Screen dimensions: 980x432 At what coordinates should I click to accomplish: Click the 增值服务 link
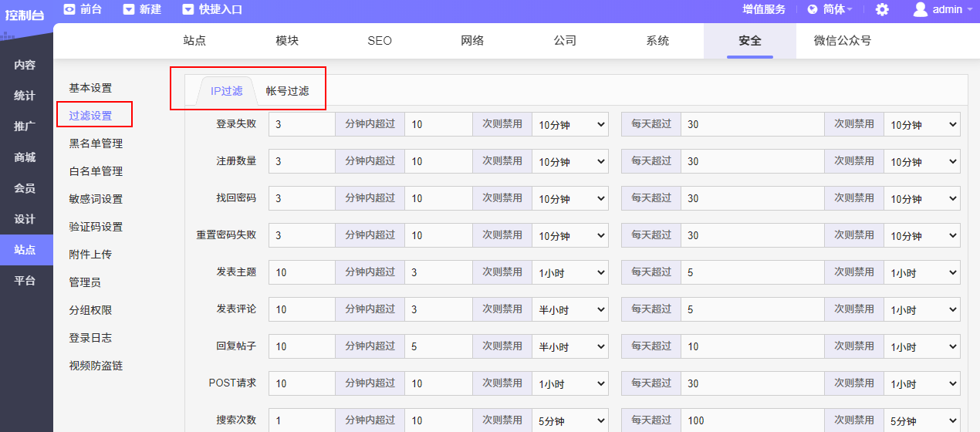pos(764,10)
